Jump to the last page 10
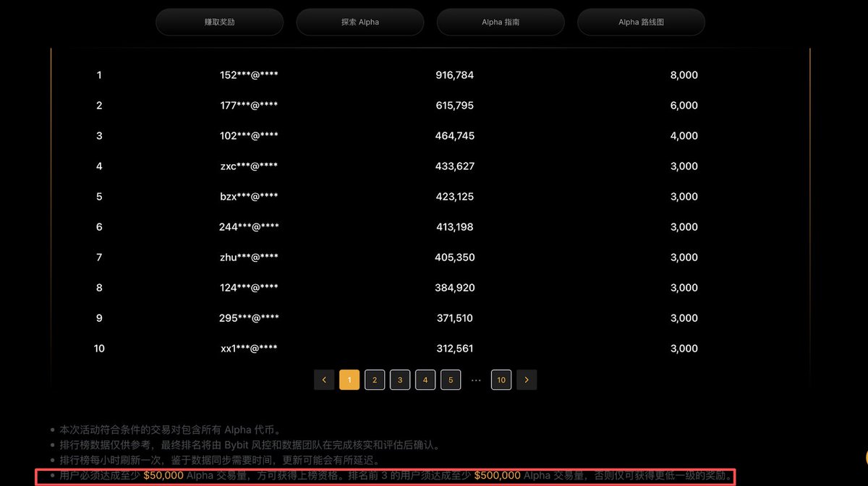Screen dimensions: 868x486 501,380
